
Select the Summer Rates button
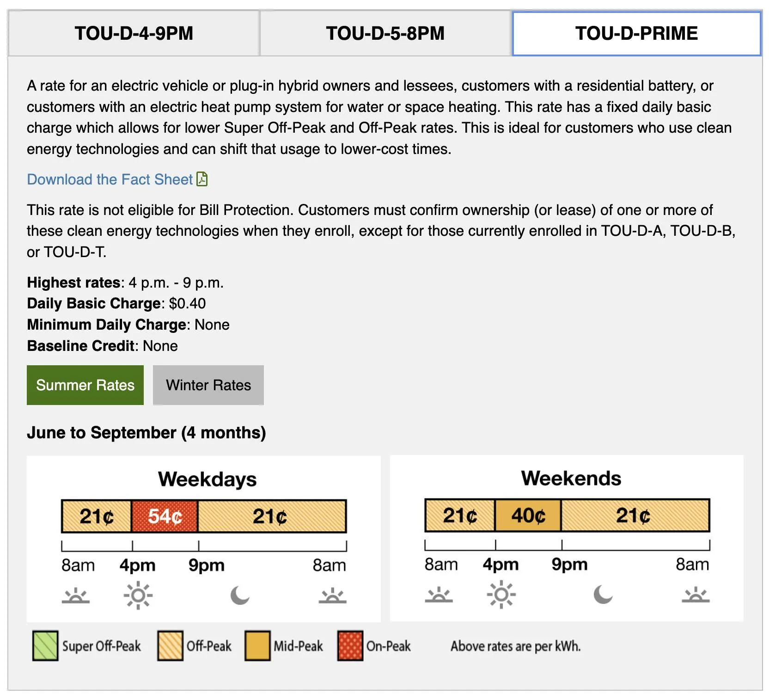tap(85, 385)
